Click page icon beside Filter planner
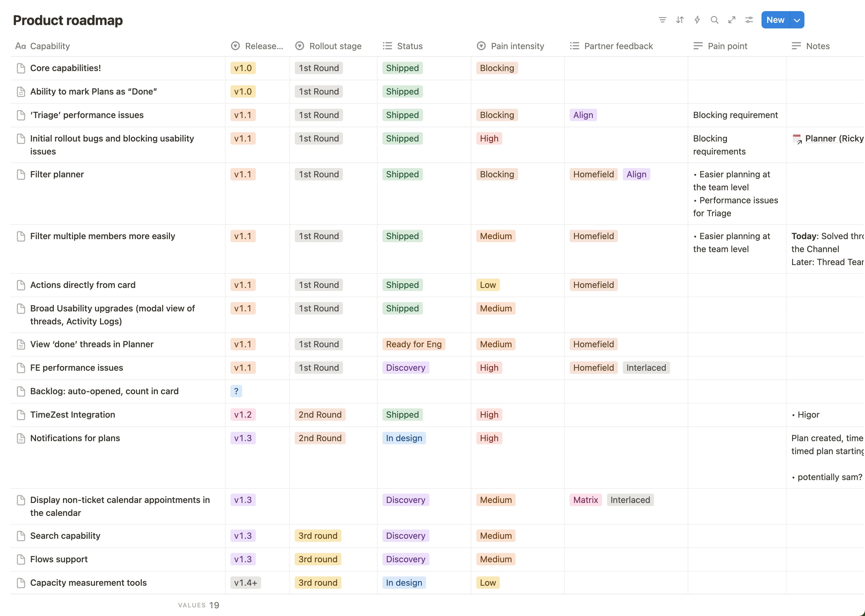The height and width of the screenshot is (616, 865). (x=21, y=175)
